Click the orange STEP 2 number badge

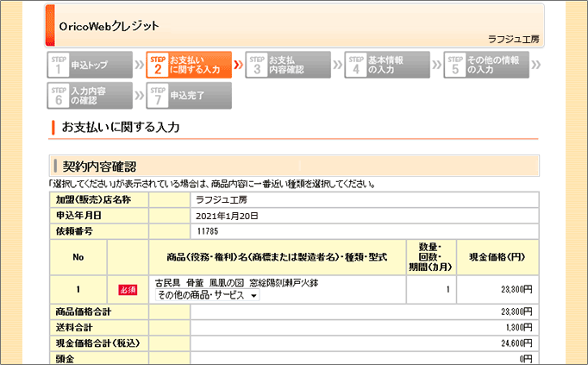tap(158, 66)
